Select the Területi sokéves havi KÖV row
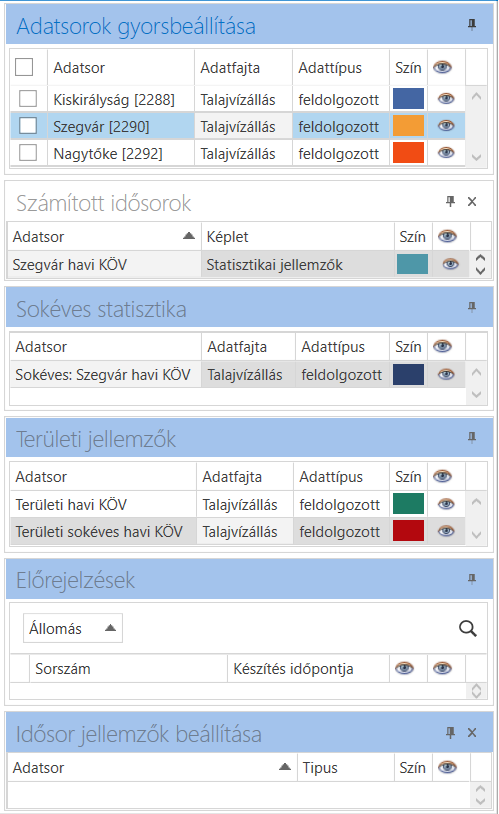Viewport: 499px width, 814px height. pos(237,531)
